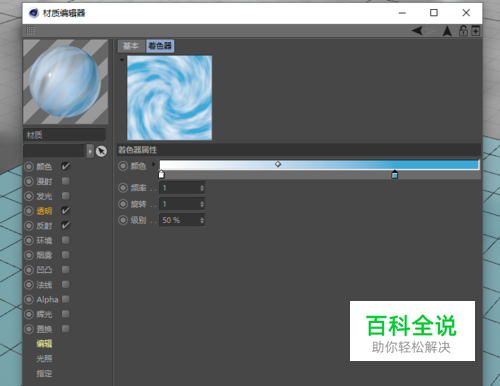Click the animation dot beside 环境 channel
500x386 pixels.
pos(29,240)
